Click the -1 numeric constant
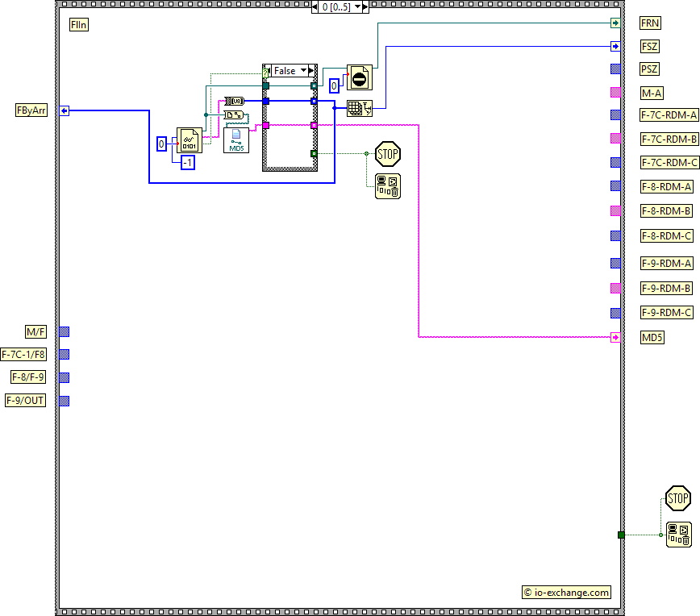 [x=188, y=163]
